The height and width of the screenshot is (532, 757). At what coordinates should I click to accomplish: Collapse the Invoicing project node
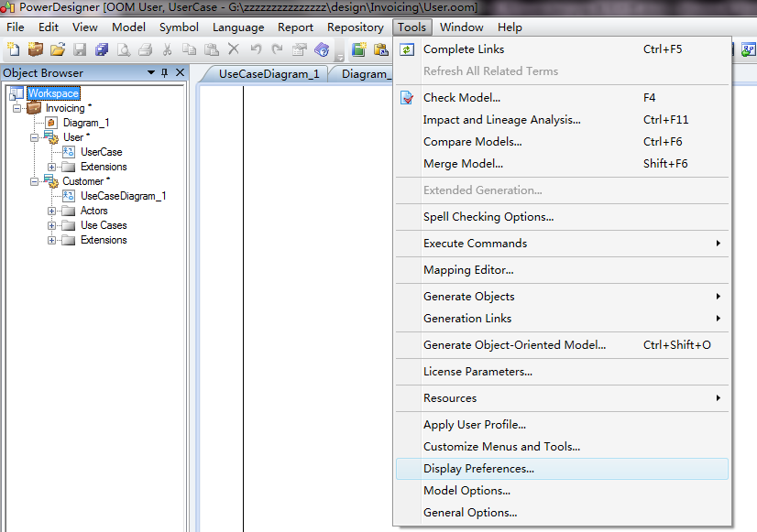[x=16, y=108]
